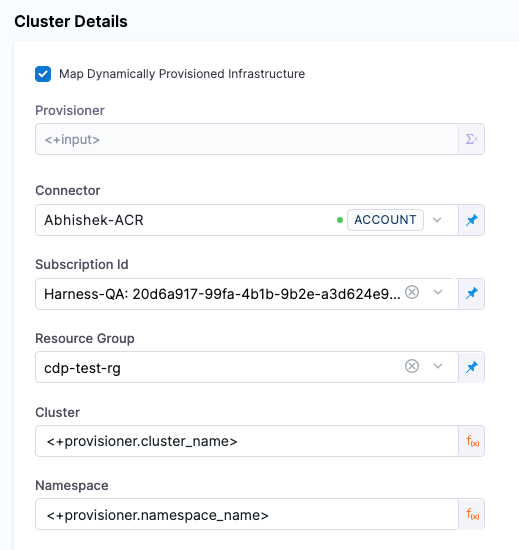Clear the Subscription Id selection
This screenshot has width=519, height=550.
412,292
